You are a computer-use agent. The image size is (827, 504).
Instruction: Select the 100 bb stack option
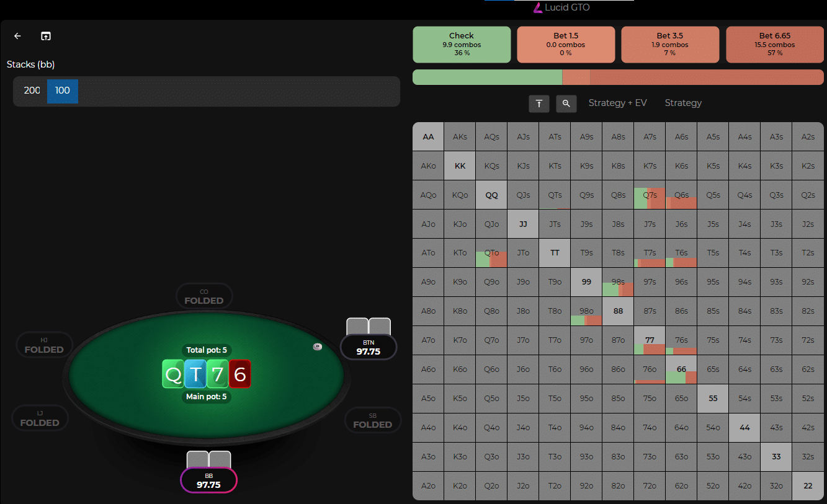63,91
